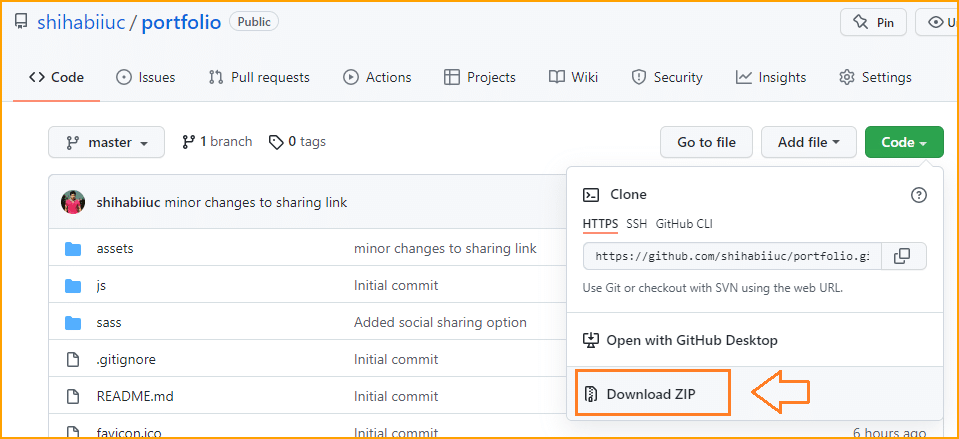Click the Security tab shield icon

click(x=639, y=78)
